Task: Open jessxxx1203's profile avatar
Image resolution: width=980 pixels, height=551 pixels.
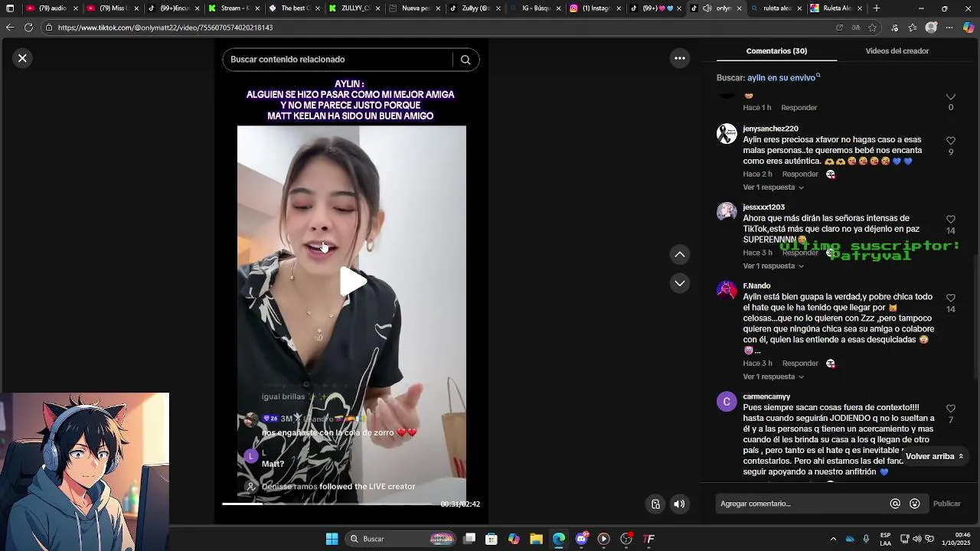Action: (727, 212)
